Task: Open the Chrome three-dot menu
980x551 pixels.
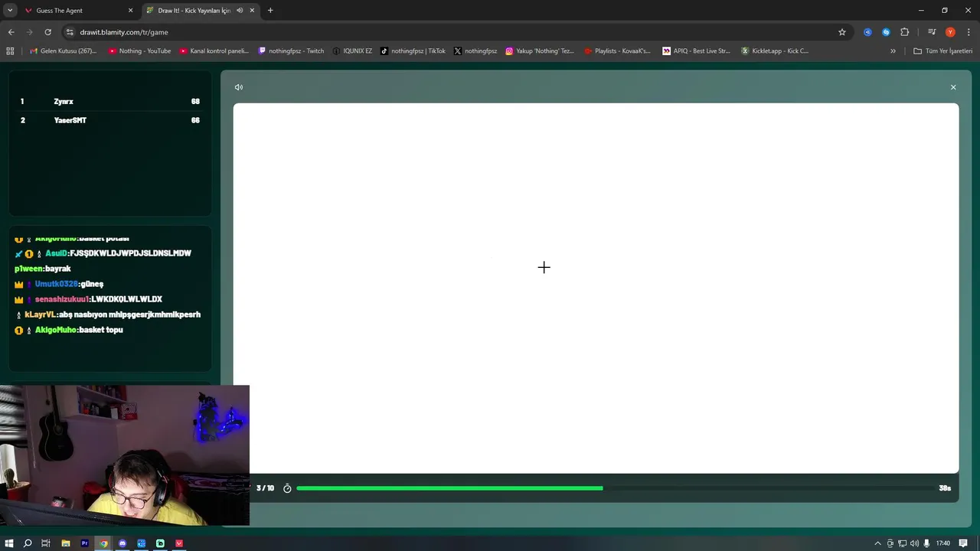Action: coord(967,32)
